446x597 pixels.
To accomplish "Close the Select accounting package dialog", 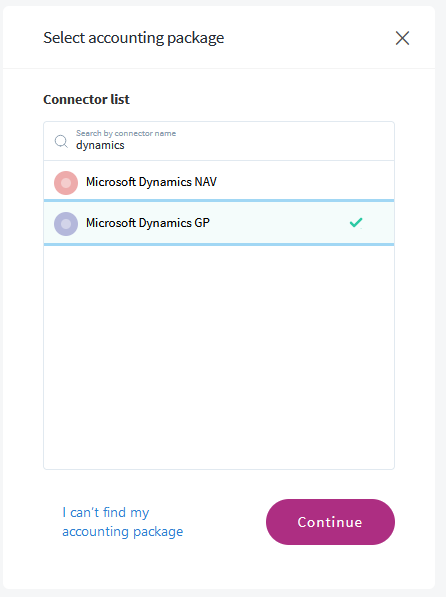I will [402, 38].
